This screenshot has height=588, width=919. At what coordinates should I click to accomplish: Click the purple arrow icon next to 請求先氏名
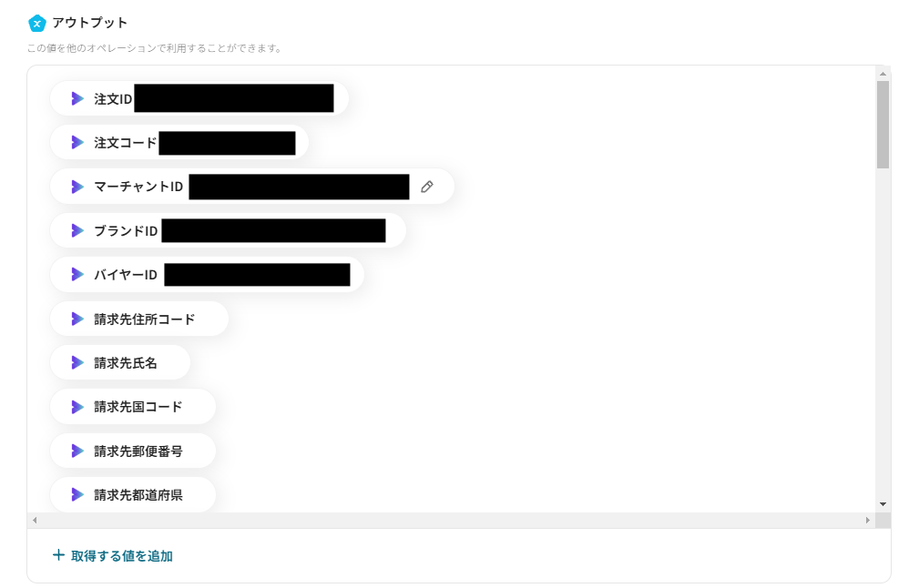pos(77,362)
